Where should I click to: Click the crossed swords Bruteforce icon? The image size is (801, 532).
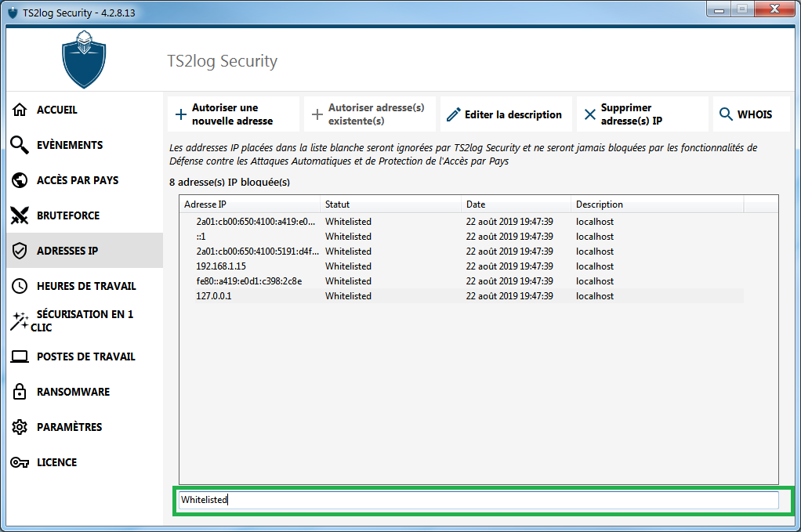point(20,215)
